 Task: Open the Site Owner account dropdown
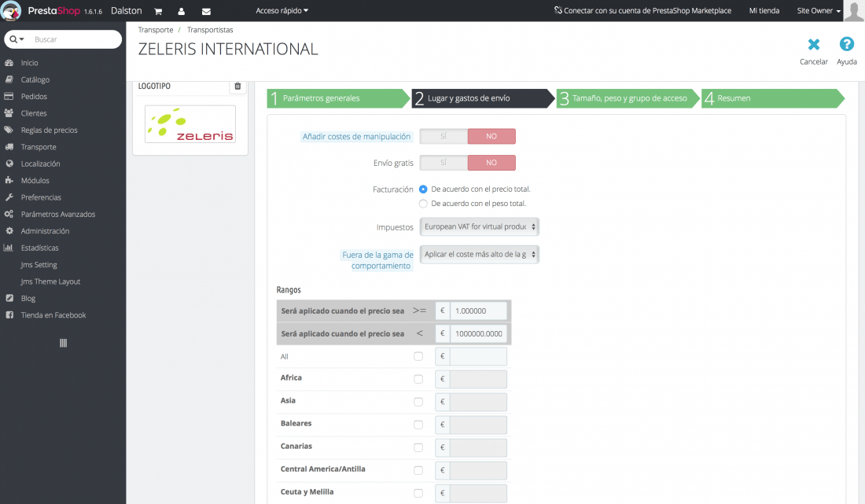click(x=819, y=10)
